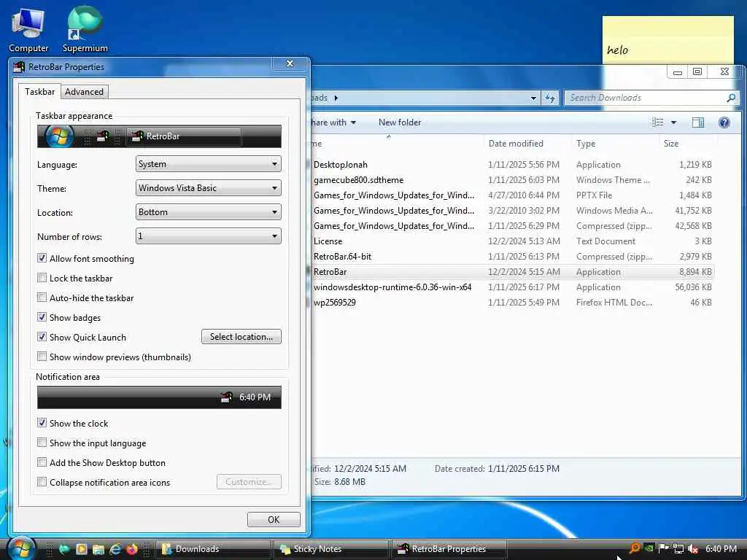This screenshot has width=747, height=560.
Task: Click the RetroBar Properties taskbar button
Action: [x=449, y=549]
